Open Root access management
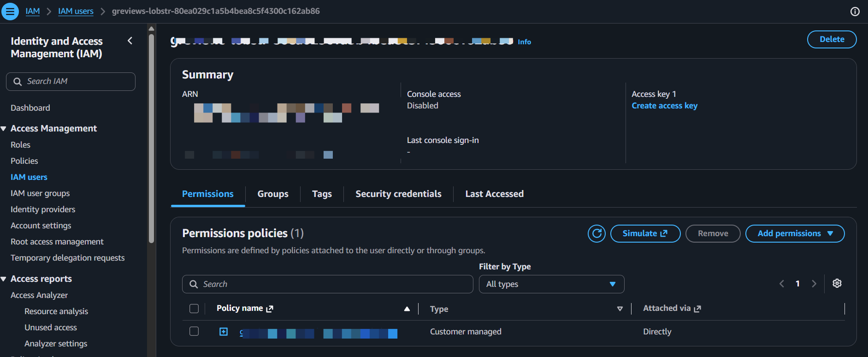 click(57, 242)
